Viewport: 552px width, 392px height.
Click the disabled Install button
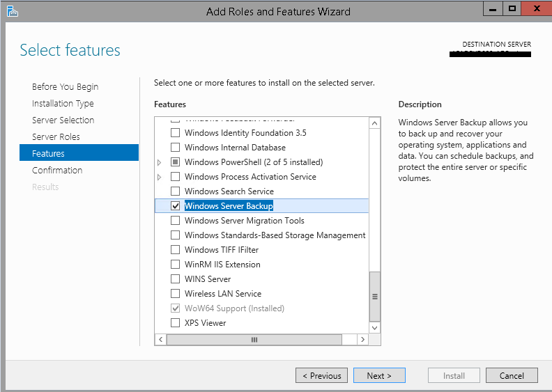[454, 375]
